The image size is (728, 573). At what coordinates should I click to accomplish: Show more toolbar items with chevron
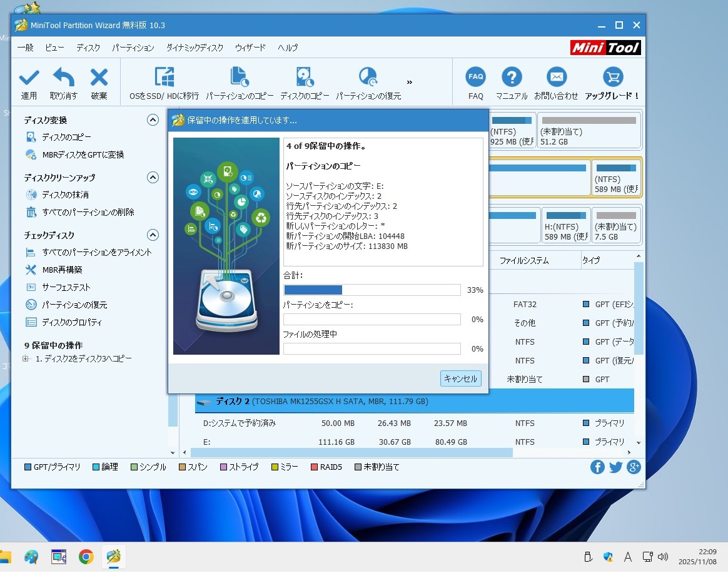(410, 82)
